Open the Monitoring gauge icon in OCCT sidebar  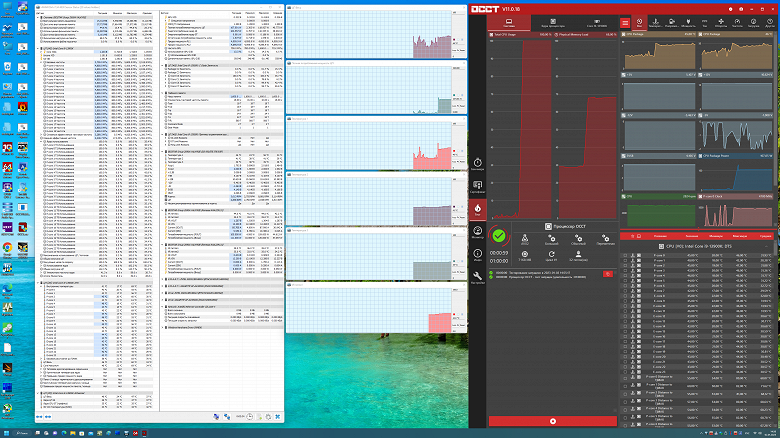click(x=477, y=231)
